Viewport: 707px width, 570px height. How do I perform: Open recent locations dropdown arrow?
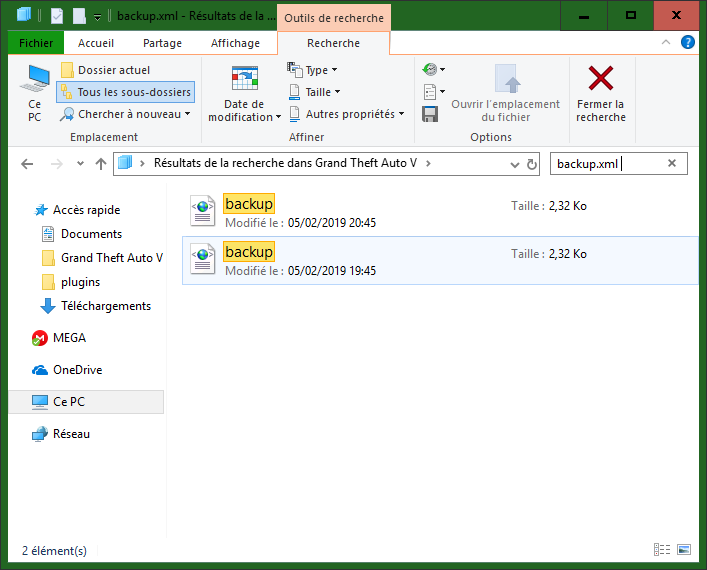tap(80, 164)
